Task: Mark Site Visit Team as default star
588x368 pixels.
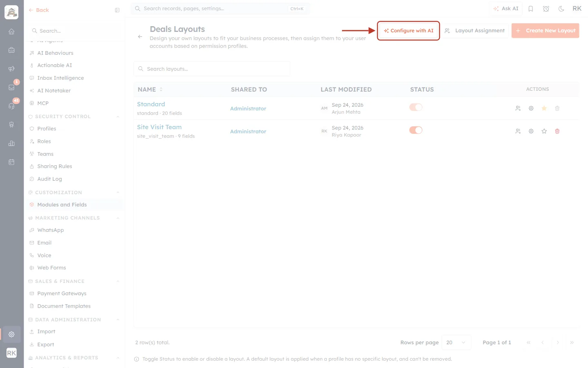Action: click(544, 131)
